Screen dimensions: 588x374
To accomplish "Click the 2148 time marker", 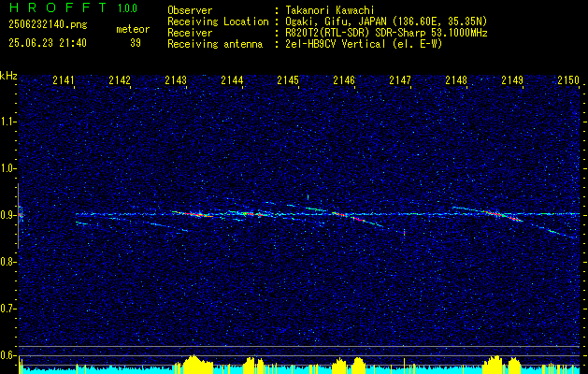I will point(456,79).
